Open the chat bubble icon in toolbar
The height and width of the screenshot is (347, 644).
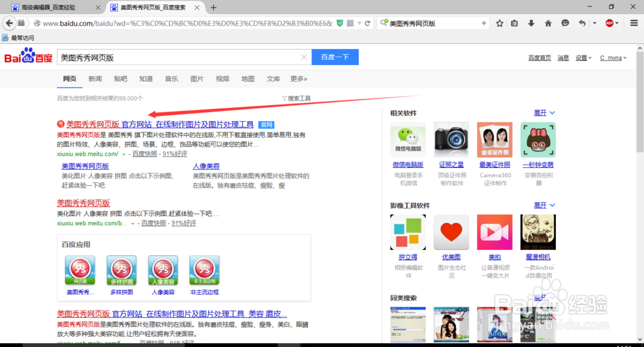tap(565, 23)
